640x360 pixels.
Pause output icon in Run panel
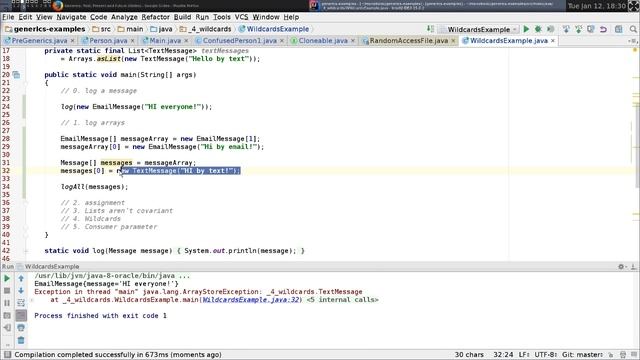pyautogui.click(x=7, y=303)
